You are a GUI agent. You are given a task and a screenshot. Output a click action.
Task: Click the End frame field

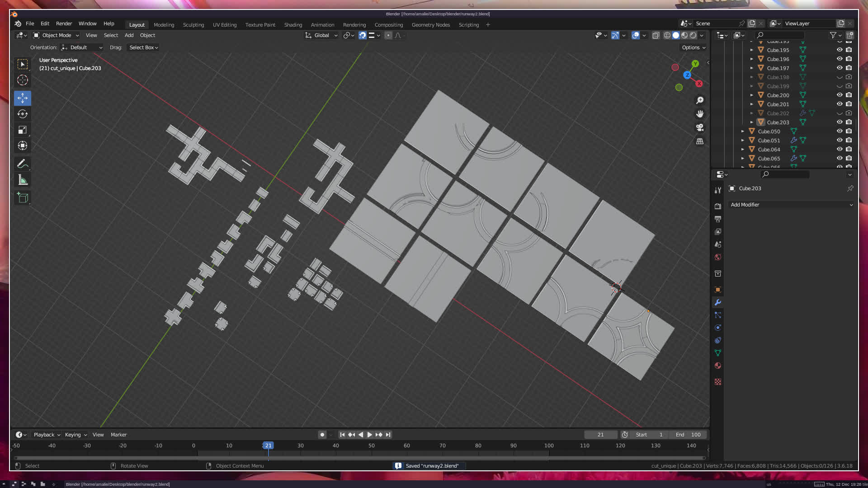688,435
